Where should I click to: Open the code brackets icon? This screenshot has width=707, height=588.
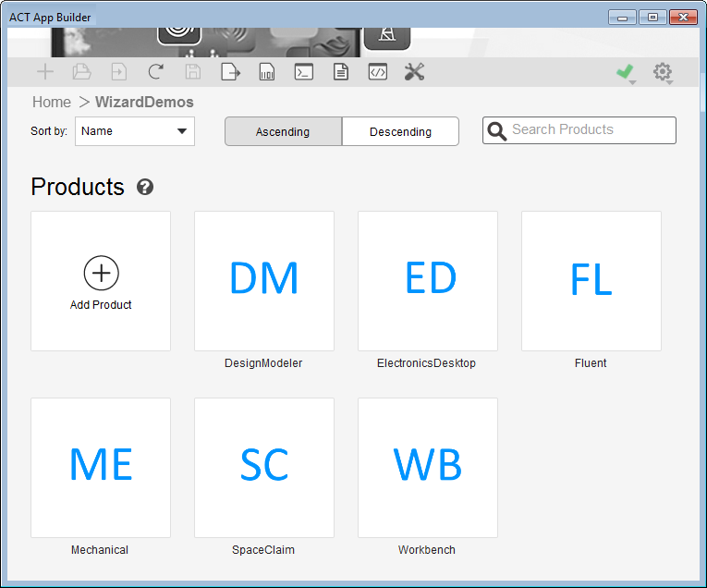(377, 72)
